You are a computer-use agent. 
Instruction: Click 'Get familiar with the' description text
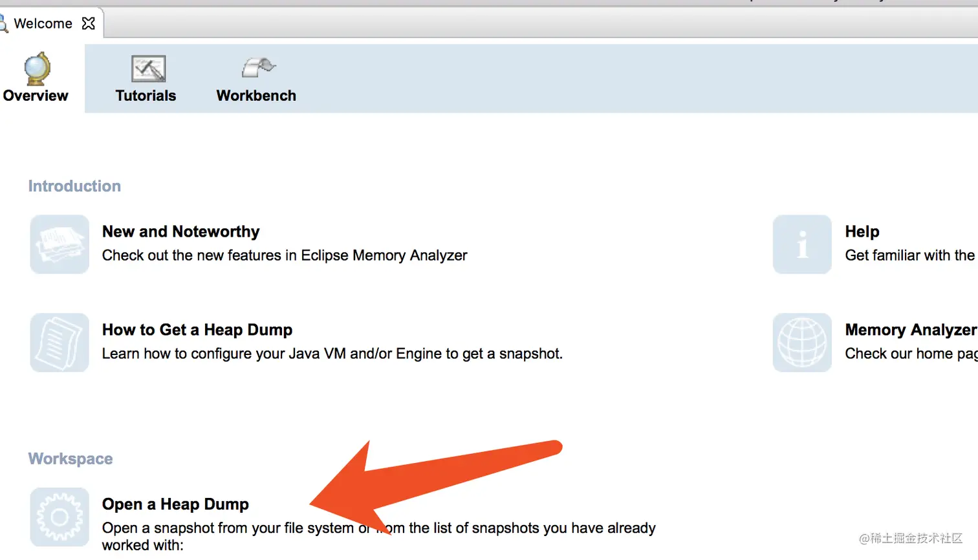click(909, 255)
